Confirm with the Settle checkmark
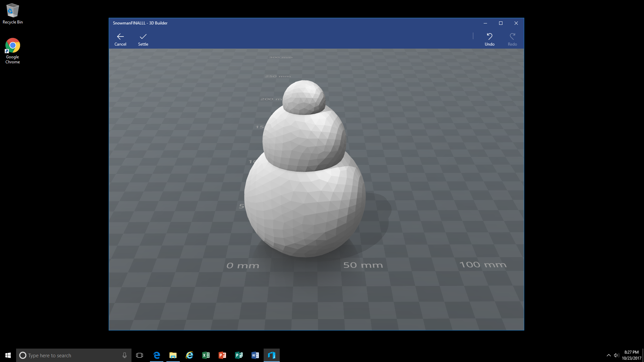This screenshot has width=644, height=362. 143,39
